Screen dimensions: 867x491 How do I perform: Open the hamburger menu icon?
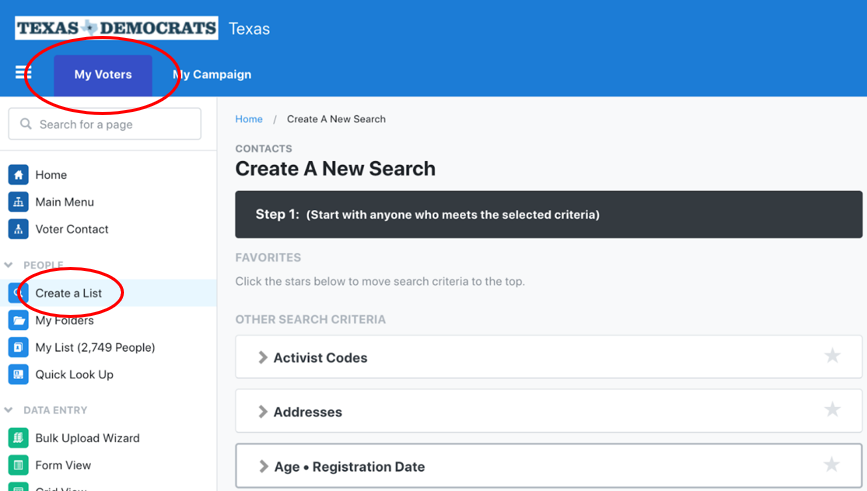(x=23, y=72)
